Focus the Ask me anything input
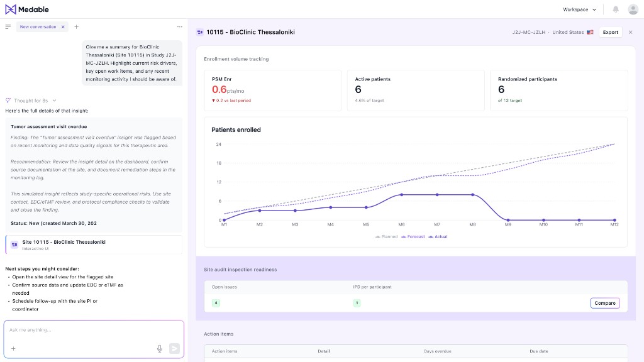 pyautogui.click(x=94, y=330)
